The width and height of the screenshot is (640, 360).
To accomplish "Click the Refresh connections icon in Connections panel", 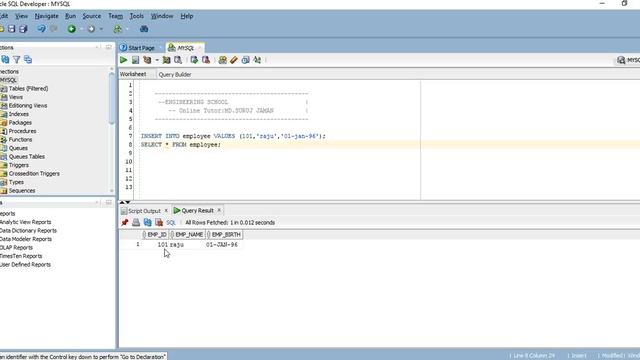I will tap(5, 60).
